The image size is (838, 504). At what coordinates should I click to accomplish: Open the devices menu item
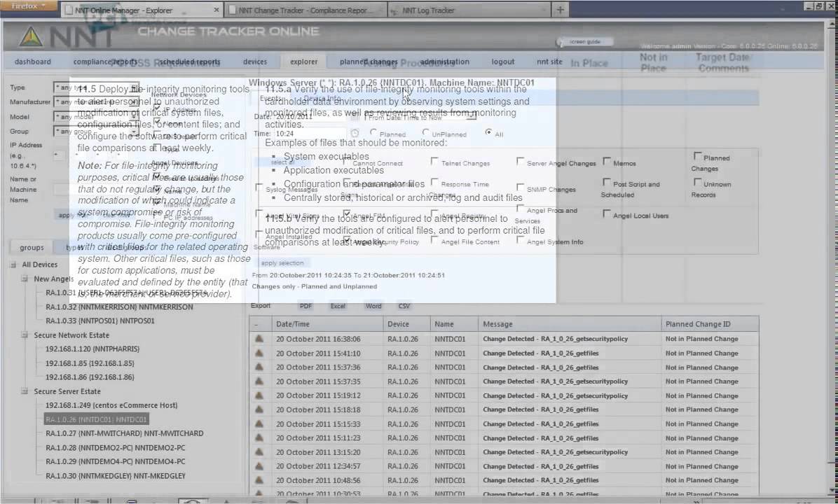255,62
